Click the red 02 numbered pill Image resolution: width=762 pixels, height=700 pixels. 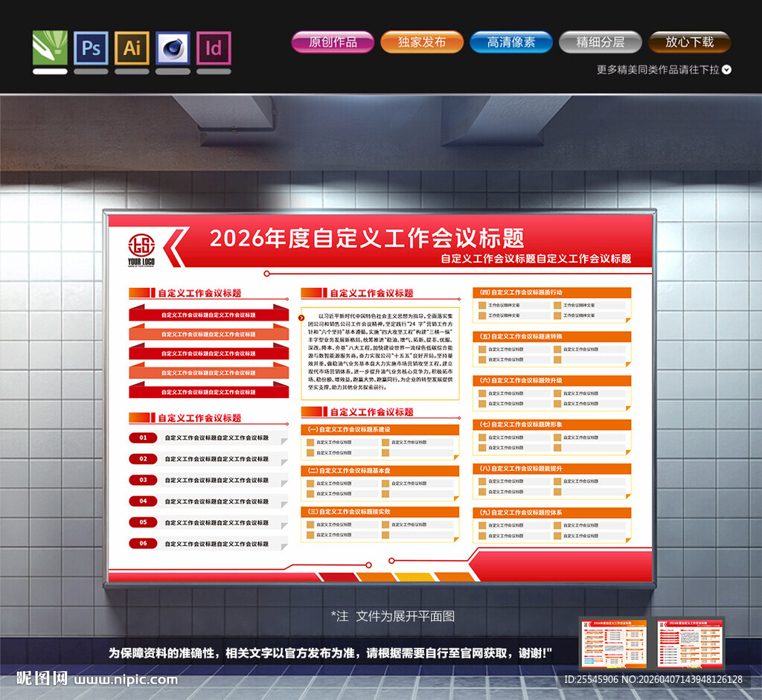tap(143, 459)
